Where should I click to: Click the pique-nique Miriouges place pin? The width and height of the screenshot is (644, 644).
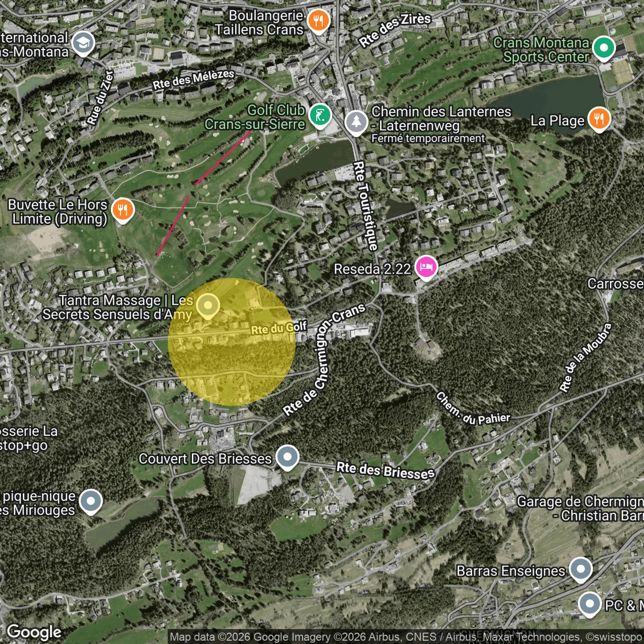tap(91, 502)
